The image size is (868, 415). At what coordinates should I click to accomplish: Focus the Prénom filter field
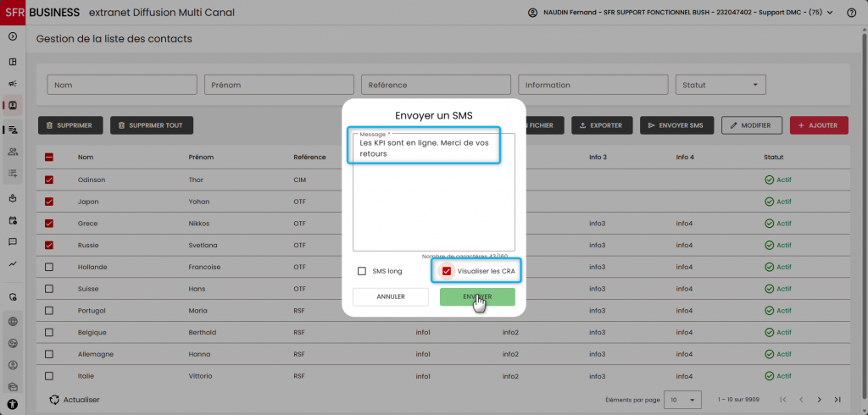pos(279,85)
